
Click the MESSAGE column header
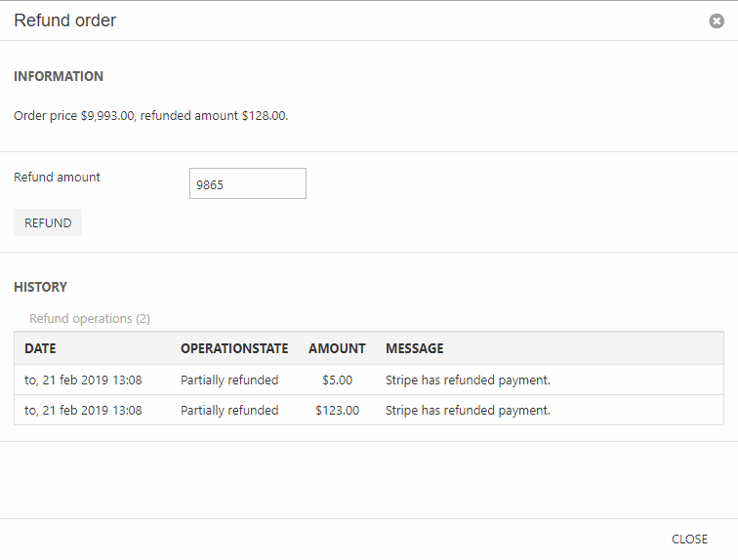pyautogui.click(x=414, y=348)
